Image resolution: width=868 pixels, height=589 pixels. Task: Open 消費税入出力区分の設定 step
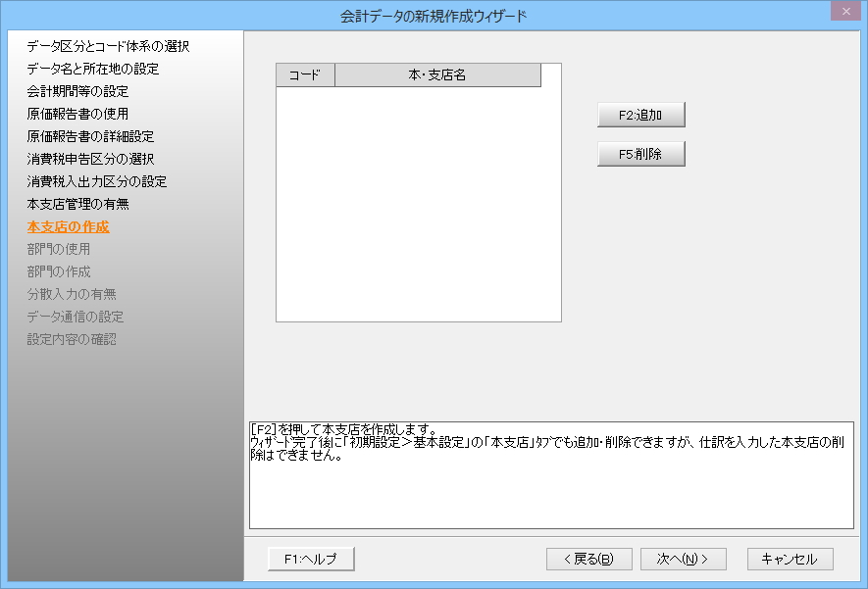(x=97, y=181)
